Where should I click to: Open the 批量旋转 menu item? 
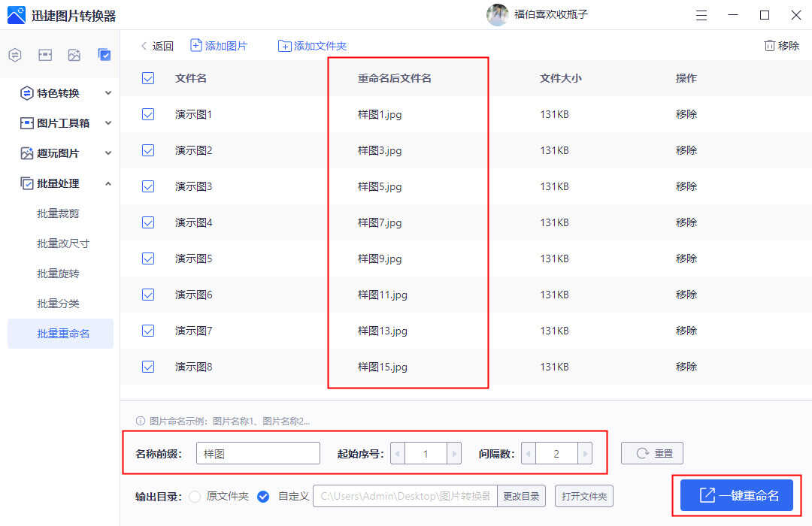[58, 274]
